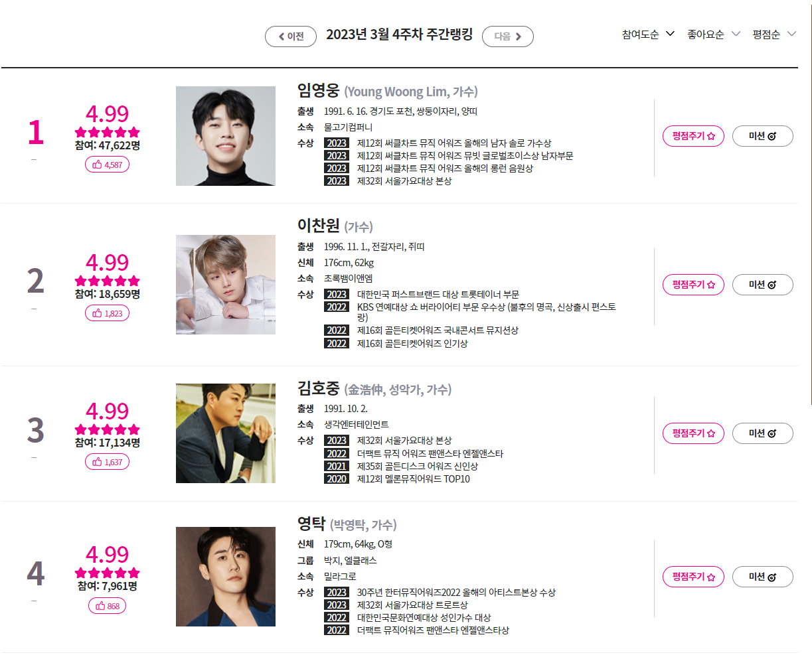Open 임영웅 profile name link
812x657 pixels.
(318, 90)
